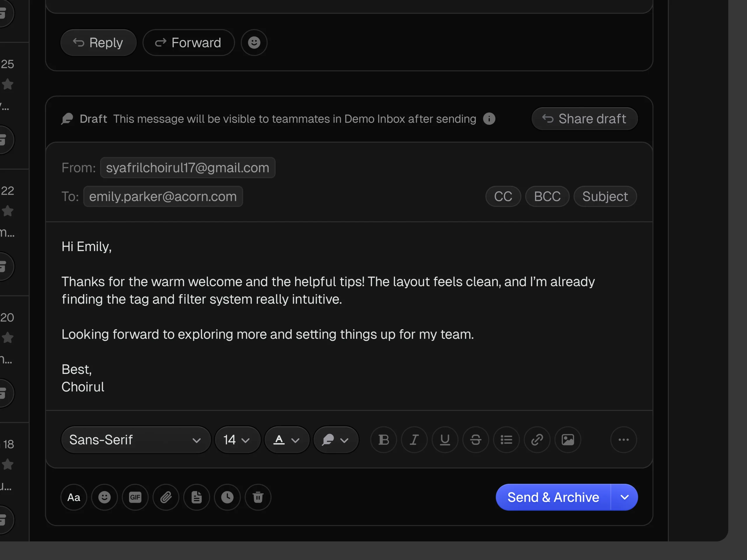
Task: Click the Forward button
Action: click(189, 43)
